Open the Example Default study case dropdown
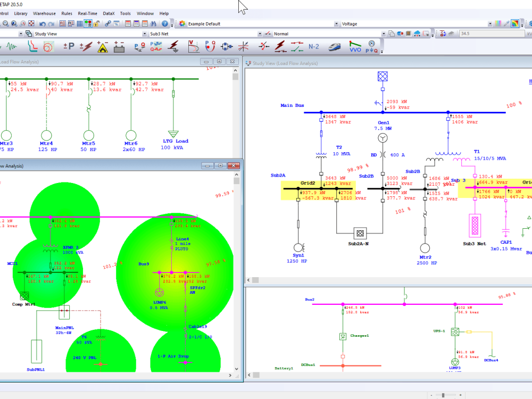The image size is (532, 399). coord(336,23)
